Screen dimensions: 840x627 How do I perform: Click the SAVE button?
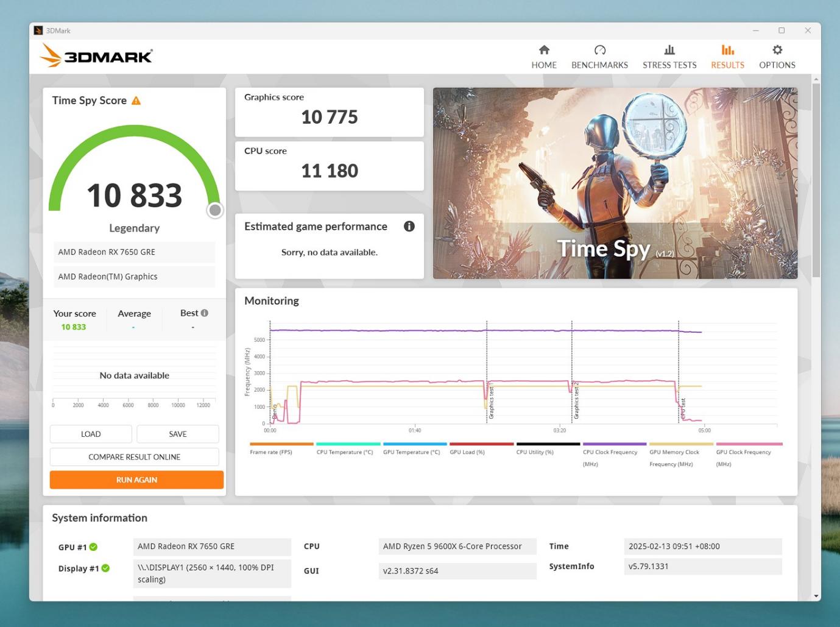point(178,434)
